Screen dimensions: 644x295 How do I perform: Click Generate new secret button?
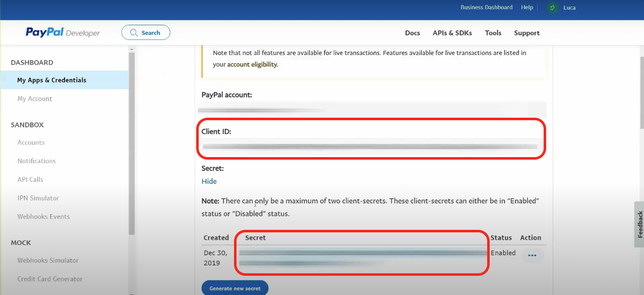[x=235, y=288]
